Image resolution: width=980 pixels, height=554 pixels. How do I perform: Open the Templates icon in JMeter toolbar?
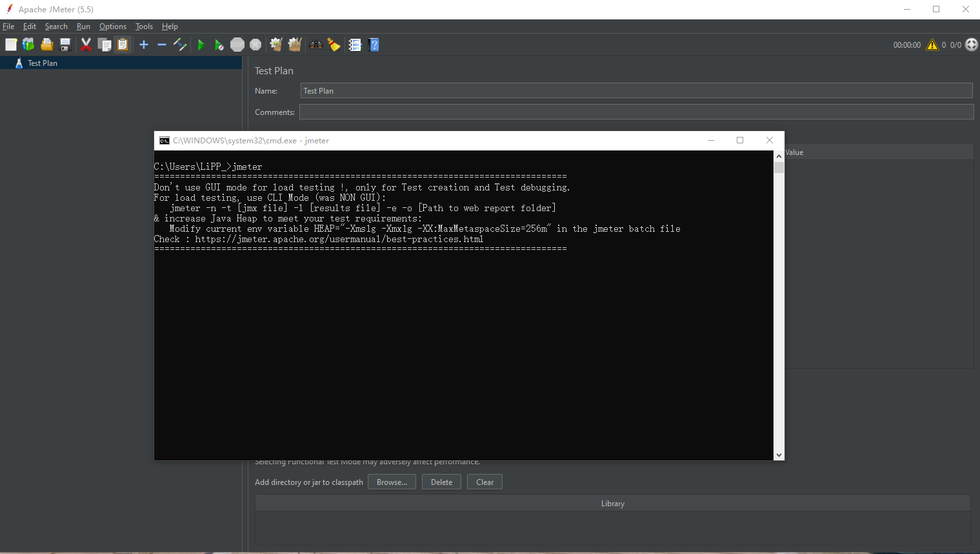pyautogui.click(x=28, y=45)
